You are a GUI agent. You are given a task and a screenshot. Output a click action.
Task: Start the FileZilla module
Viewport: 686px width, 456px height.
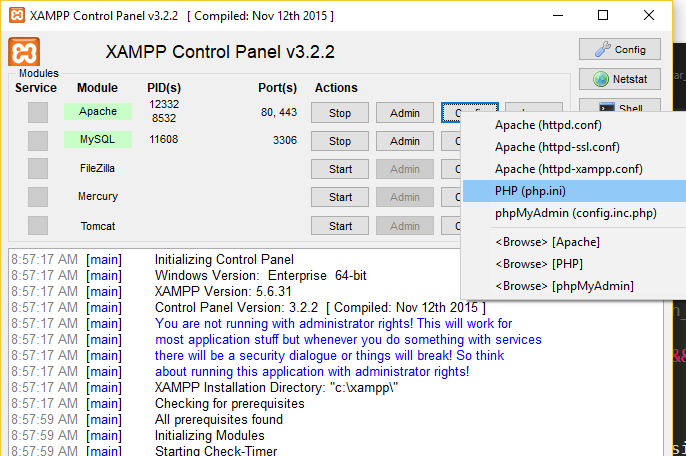[340, 169]
